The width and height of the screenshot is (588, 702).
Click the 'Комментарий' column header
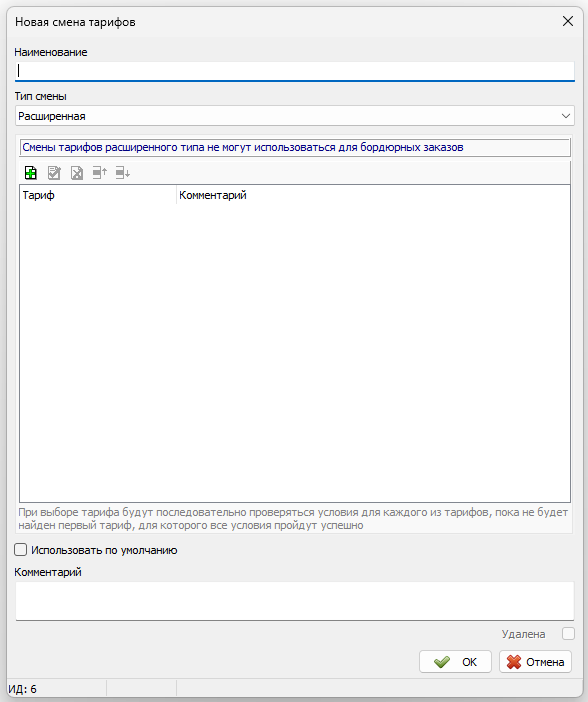click(x=373, y=195)
